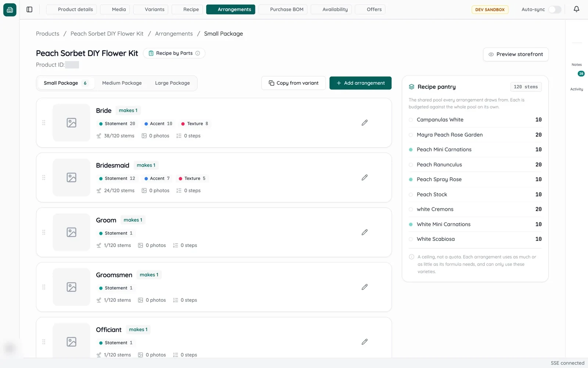The width and height of the screenshot is (588, 368).
Task: Click Campanulas White pantry item
Action: [x=475, y=120]
